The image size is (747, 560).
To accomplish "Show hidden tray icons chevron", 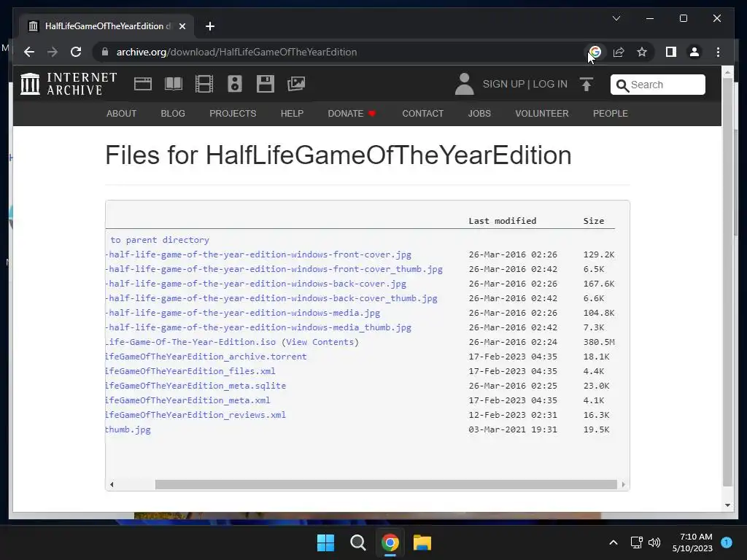I will pos(614,542).
